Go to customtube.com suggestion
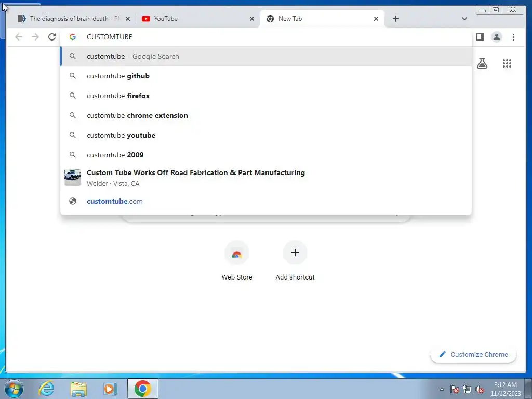The image size is (532, 399). pyautogui.click(x=265, y=201)
